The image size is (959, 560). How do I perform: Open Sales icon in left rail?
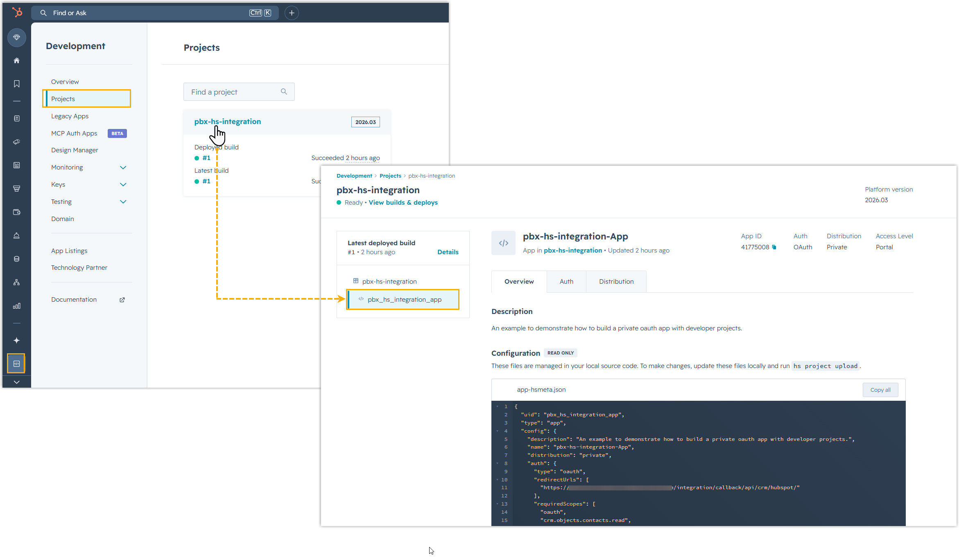pos(17,189)
